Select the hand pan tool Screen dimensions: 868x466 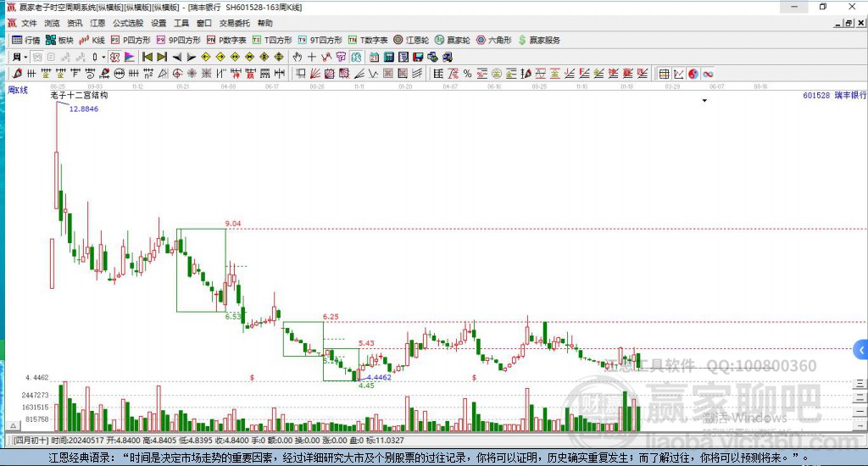(298, 57)
